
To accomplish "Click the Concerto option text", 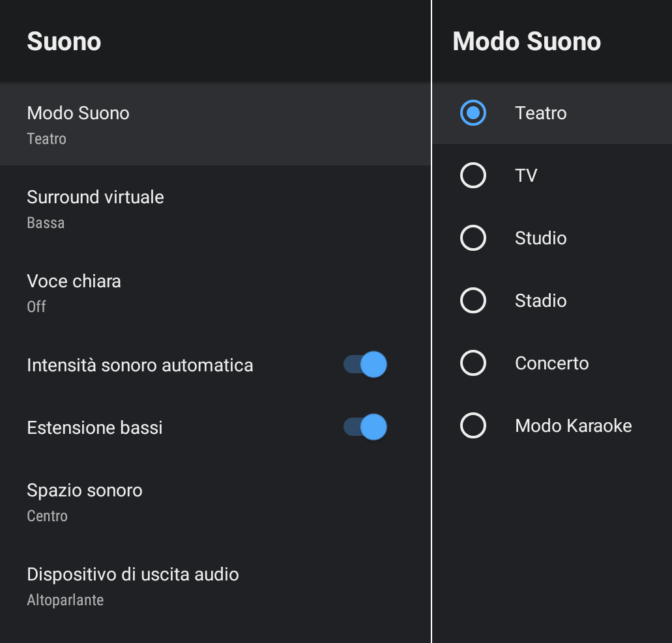I will point(552,364).
